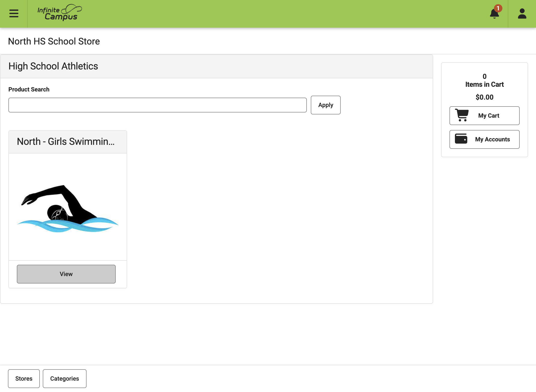Open the hamburger navigation menu
Image resolution: width=536 pixels, height=392 pixels.
coord(14,13)
